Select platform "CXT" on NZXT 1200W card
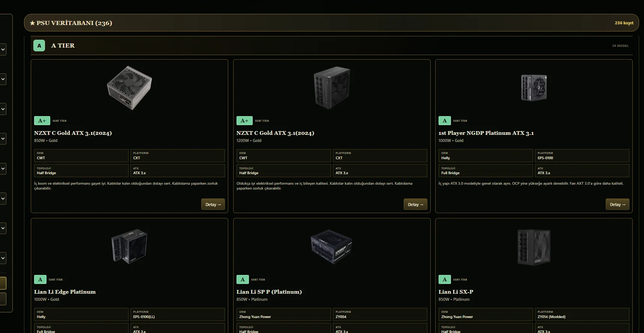The width and height of the screenshot is (644, 333). tap(339, 158)
